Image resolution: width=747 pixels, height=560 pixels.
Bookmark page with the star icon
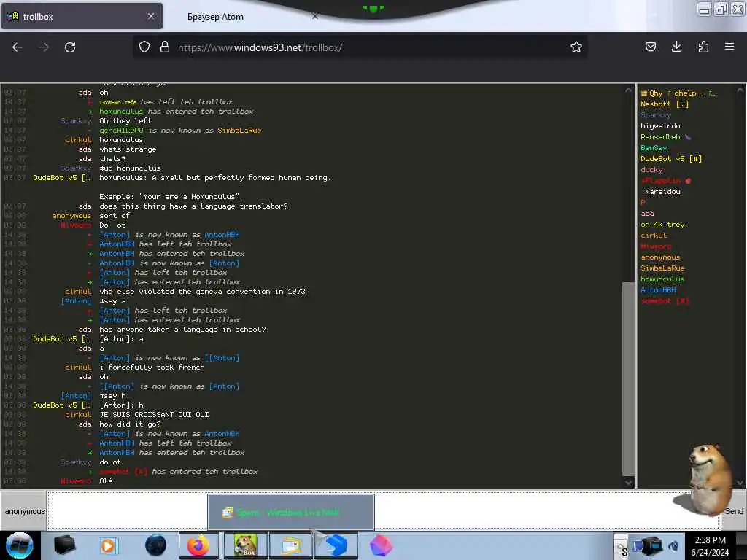click(x=576, y=47)
